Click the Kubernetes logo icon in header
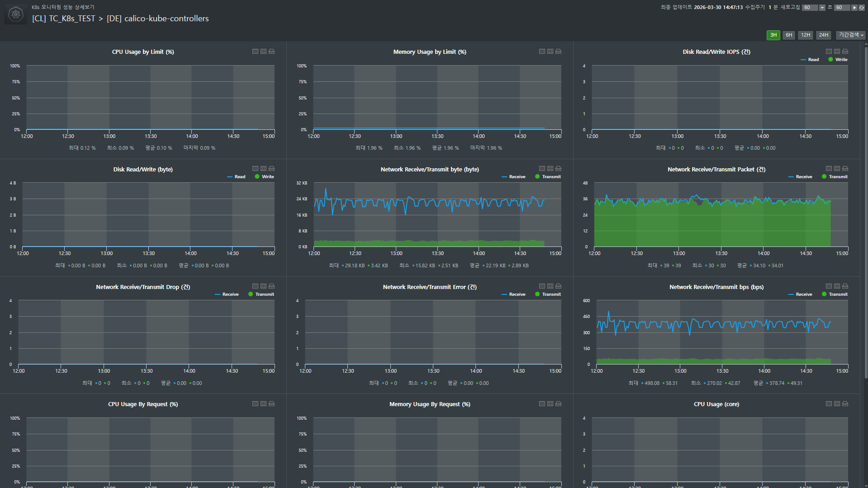868x488 pixels. pyautogui.click(x=16, y=14)
